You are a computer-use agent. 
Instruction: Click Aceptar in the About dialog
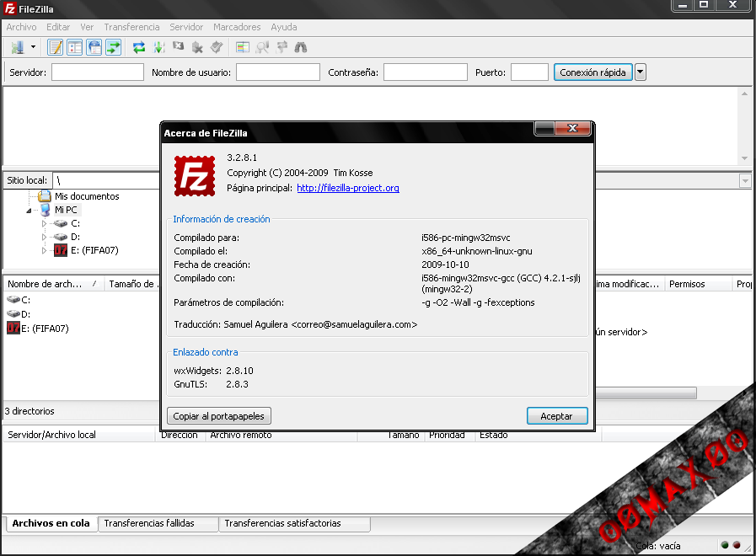[557, 416]
